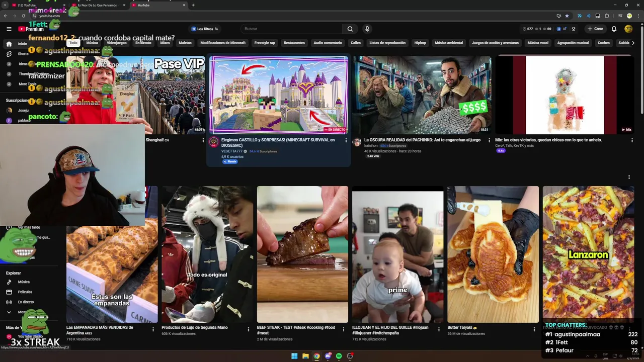644x362 pixels.
Task: Open Chrome from the Windows taskbar
Action: click(x=316, y=356)
